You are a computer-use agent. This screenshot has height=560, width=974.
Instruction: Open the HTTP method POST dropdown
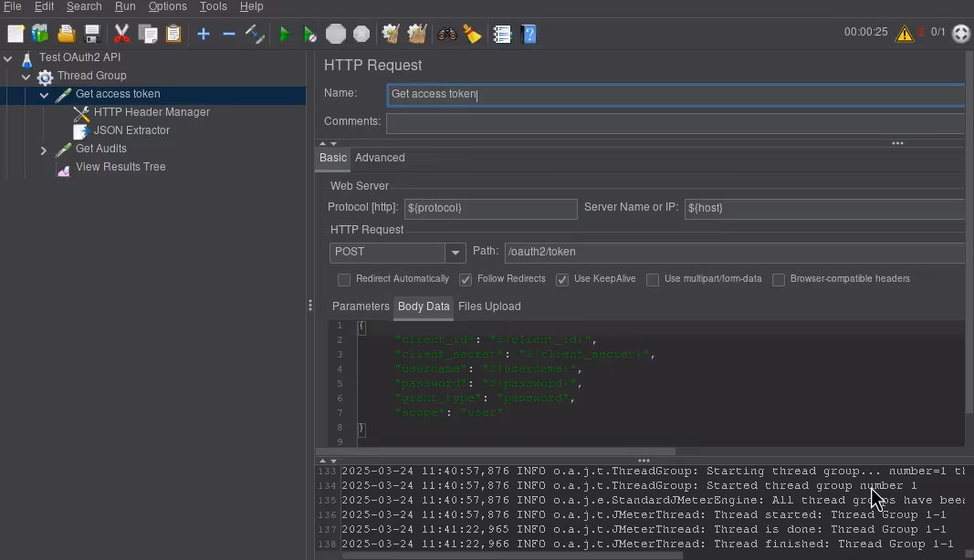pyautogui.click(x=455, y=253)
